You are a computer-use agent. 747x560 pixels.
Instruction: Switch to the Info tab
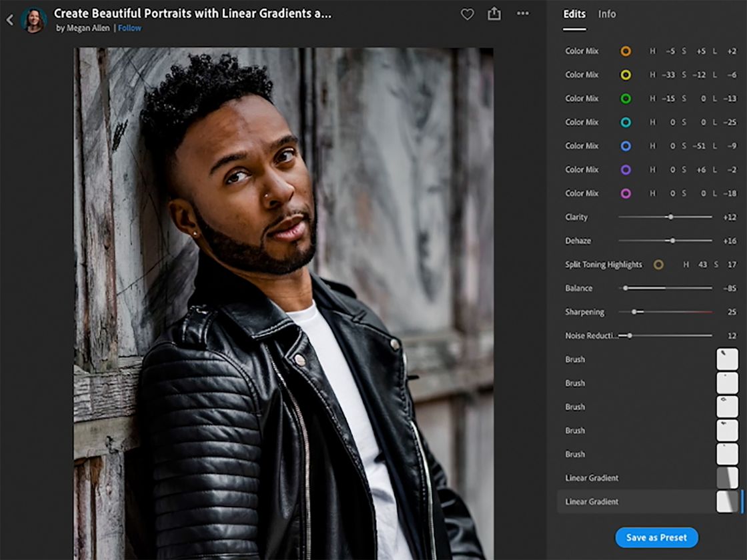click(x=607, y=14)
